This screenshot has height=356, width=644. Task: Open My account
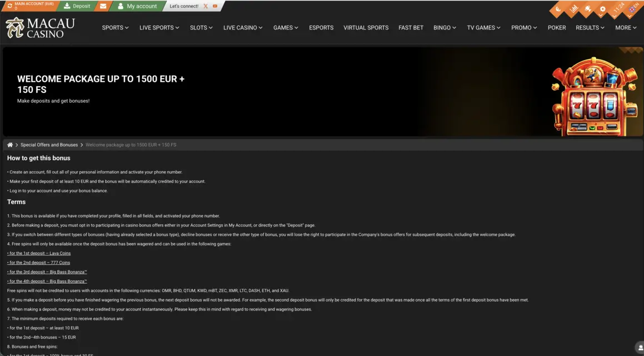point(137,6)
